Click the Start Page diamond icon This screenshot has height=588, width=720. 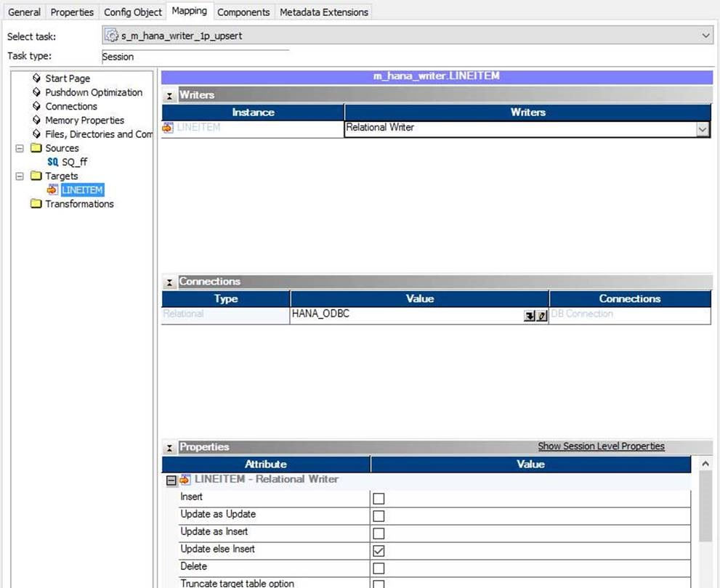point(37,78)
